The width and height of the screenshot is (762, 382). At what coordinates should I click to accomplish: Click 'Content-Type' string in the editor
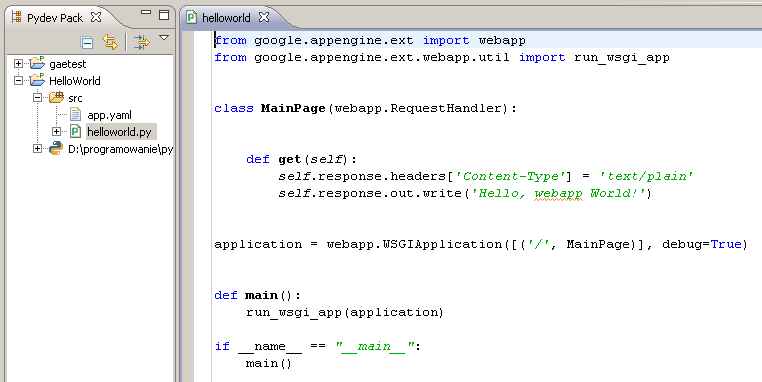coord(511,176)
